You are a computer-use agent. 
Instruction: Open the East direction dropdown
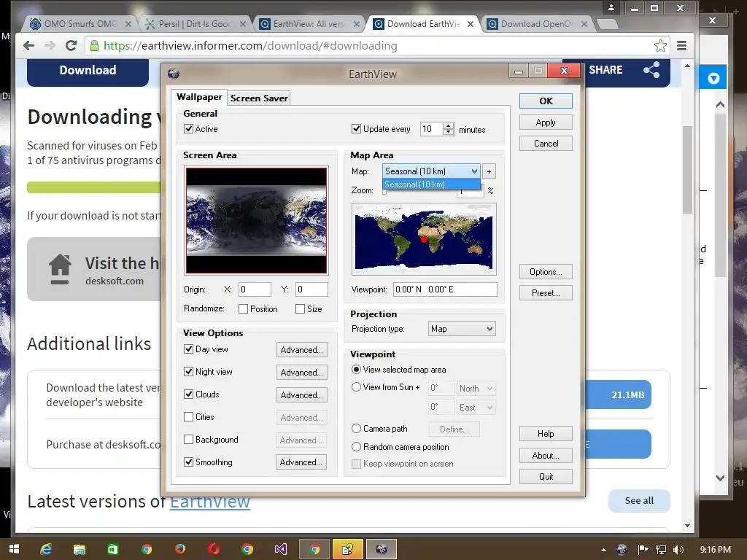click(x=476, y=408)
